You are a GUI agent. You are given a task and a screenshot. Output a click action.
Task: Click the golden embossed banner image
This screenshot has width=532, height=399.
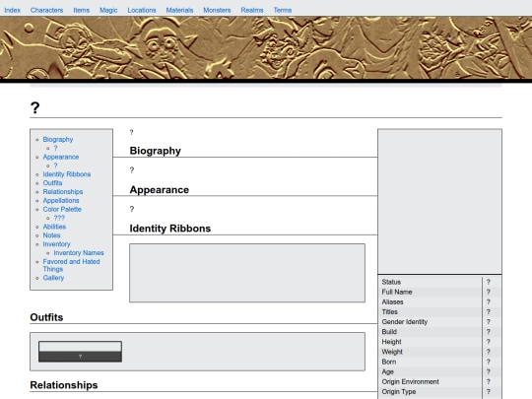click(x=266, y=48)
